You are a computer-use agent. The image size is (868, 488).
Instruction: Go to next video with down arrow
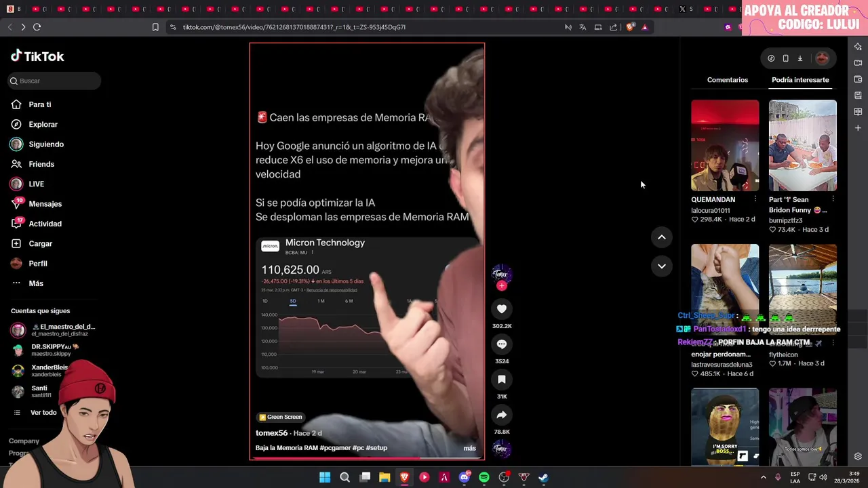tap(662, 266)
